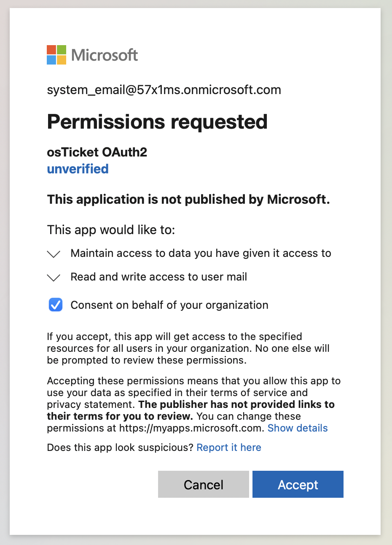Screen dimensions: 392x545
Task: Click the Consent on behalf label text
Action: pyautogui.click(x=169, y=305)
